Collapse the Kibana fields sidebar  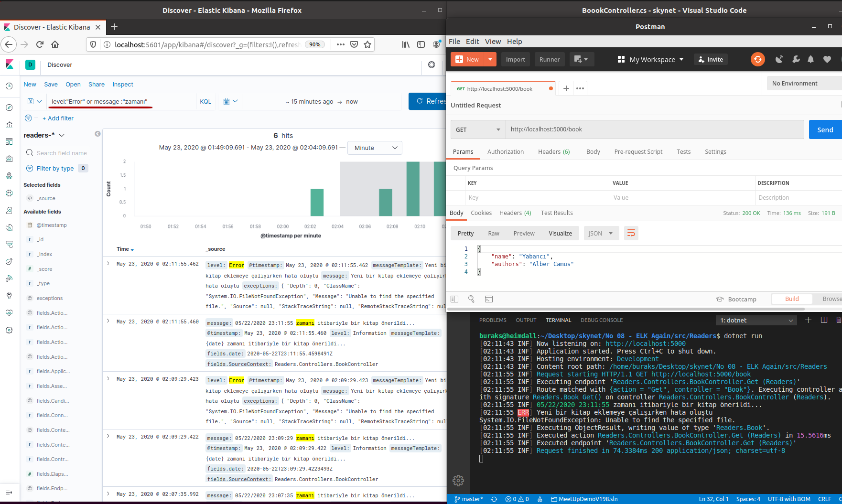click(97, 134)
